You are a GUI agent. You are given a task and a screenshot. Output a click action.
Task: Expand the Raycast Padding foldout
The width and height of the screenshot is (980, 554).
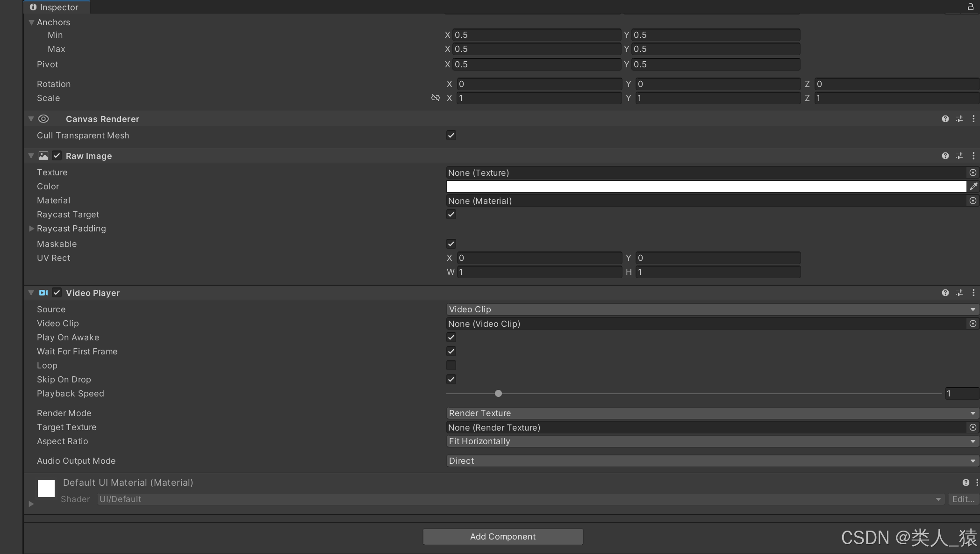pyautogui.click(x=31, y=229)
